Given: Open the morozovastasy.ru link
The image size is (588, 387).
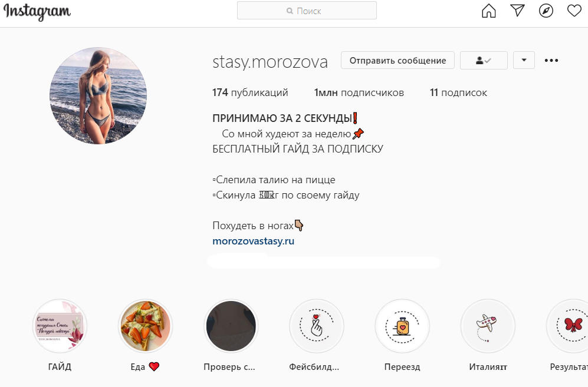Looking at the screenshot, I should (253, 241).
